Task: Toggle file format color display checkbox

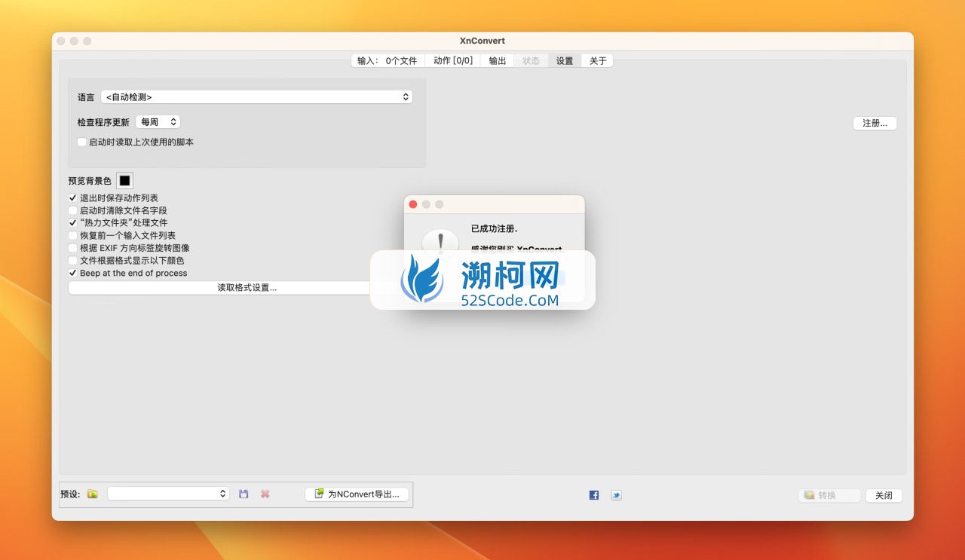Action: [73, 261]
